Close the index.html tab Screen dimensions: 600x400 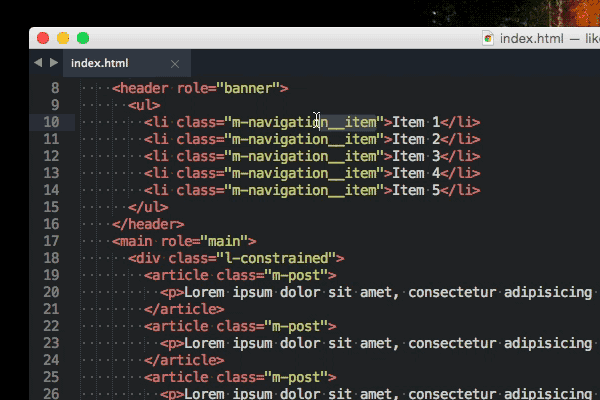pos(175,64)
